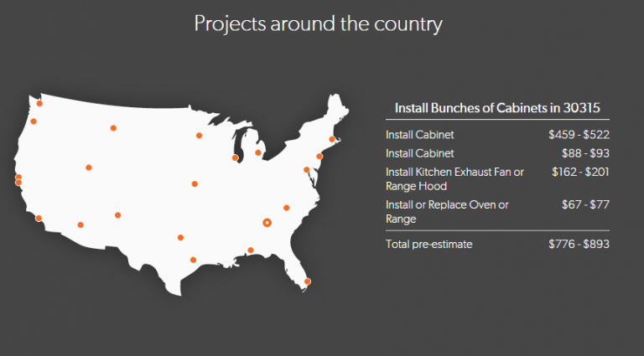
Task: Click 'Install Cabinet' row priced $459 - $522
Action: pos(497,135)
